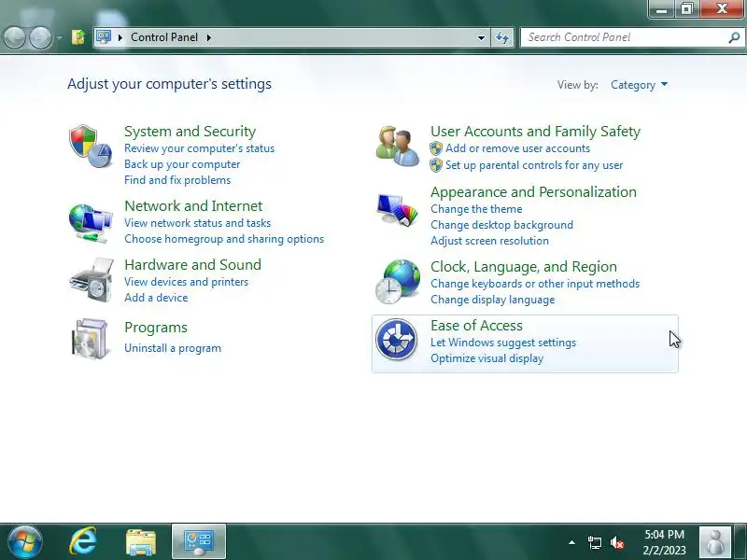The height and width of the screenshot is (560, 747).
Task: Show hidden tray icons arrow
Action: (x=571, y=542)
